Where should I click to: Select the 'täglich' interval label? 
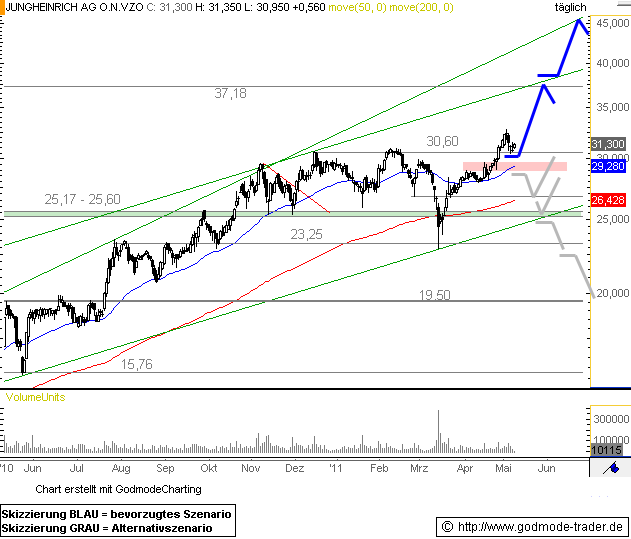click(570, 7)
